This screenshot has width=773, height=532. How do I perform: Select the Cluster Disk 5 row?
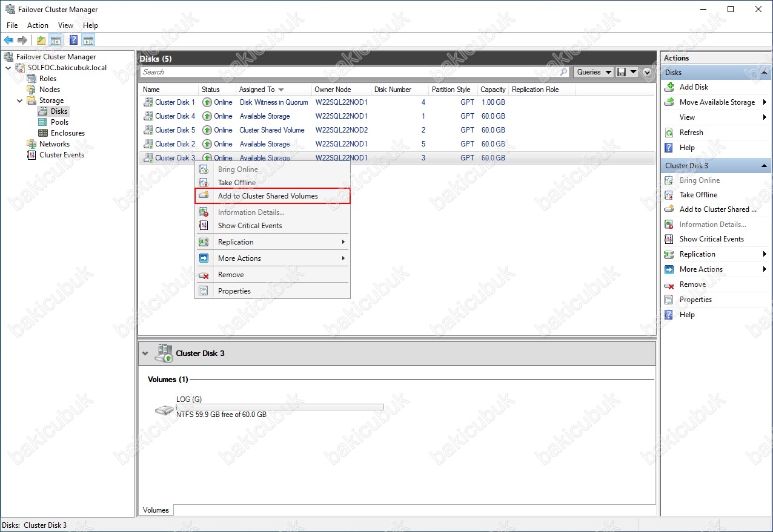coord(397,130)
